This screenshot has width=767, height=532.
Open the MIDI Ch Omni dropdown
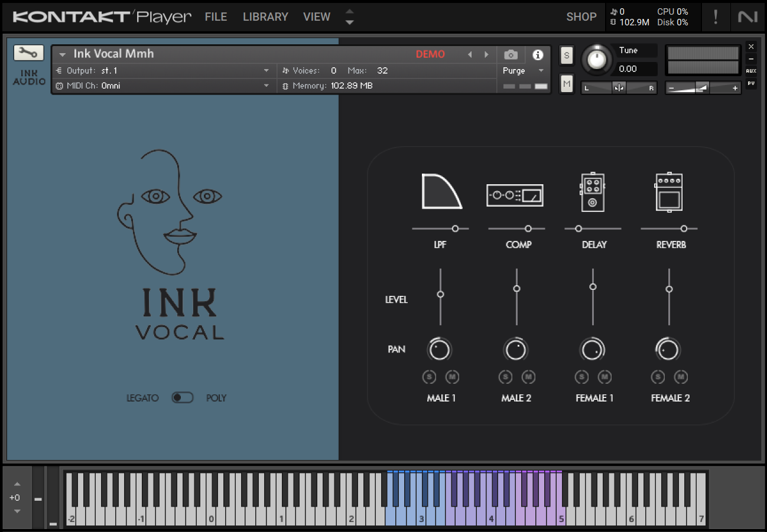(x=163, y=86)
